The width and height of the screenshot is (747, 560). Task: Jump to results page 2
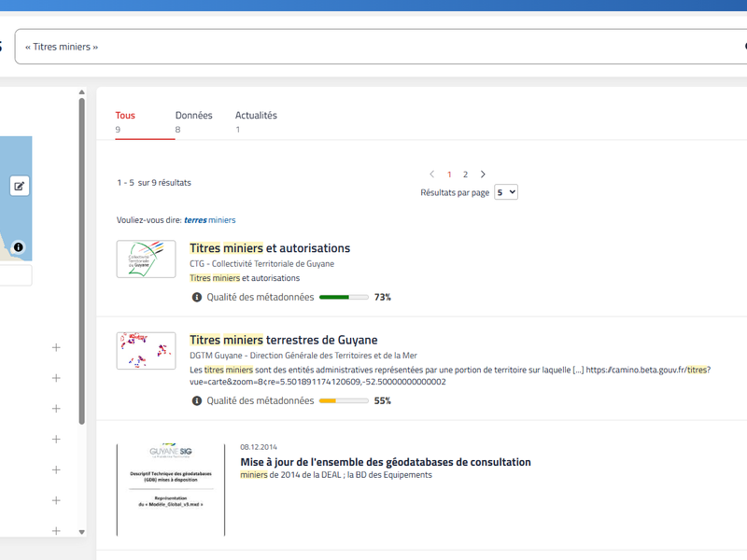coord(465,175)
